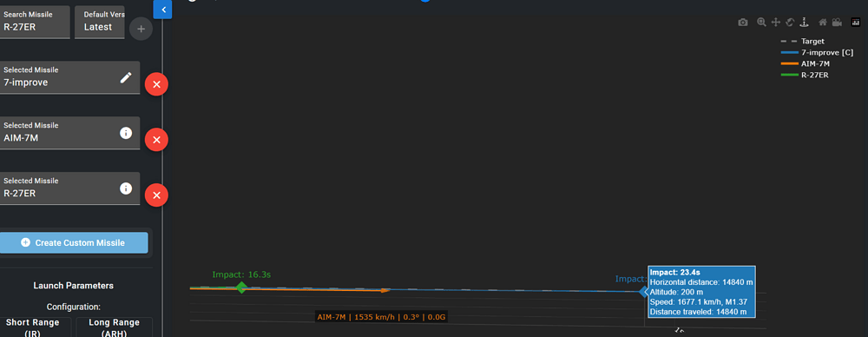The height and width of the screenshot is (337, 868).
Task: Show info for AIM-7M missile
Action: coord(126,133)
